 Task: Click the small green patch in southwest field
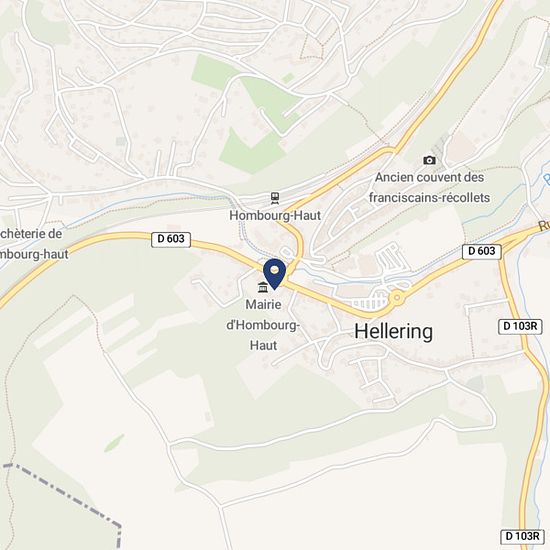[x=114, y=443]
